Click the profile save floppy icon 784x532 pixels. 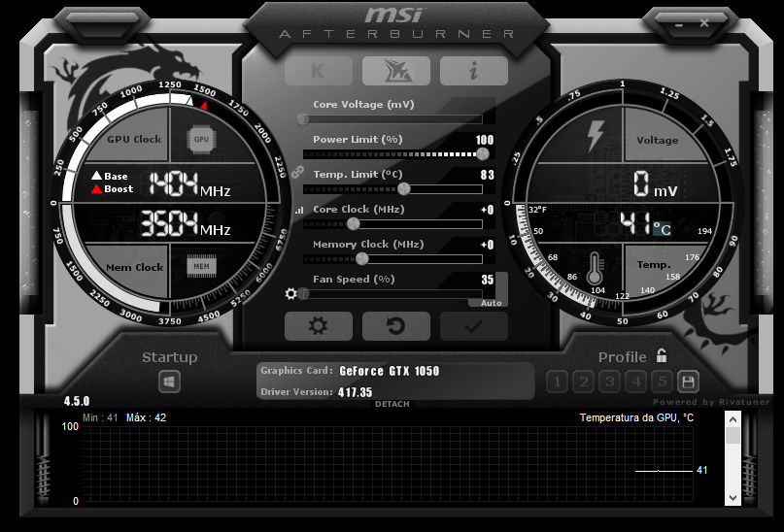click(688, 382)
